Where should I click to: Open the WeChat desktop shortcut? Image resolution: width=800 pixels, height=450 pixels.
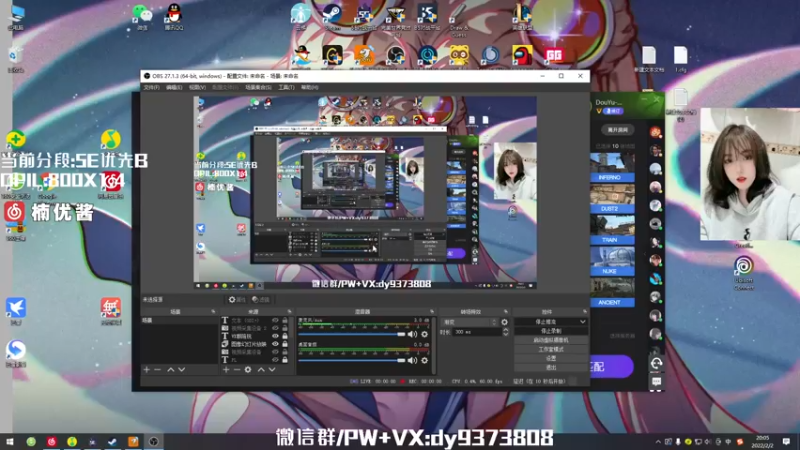(142, 16)
